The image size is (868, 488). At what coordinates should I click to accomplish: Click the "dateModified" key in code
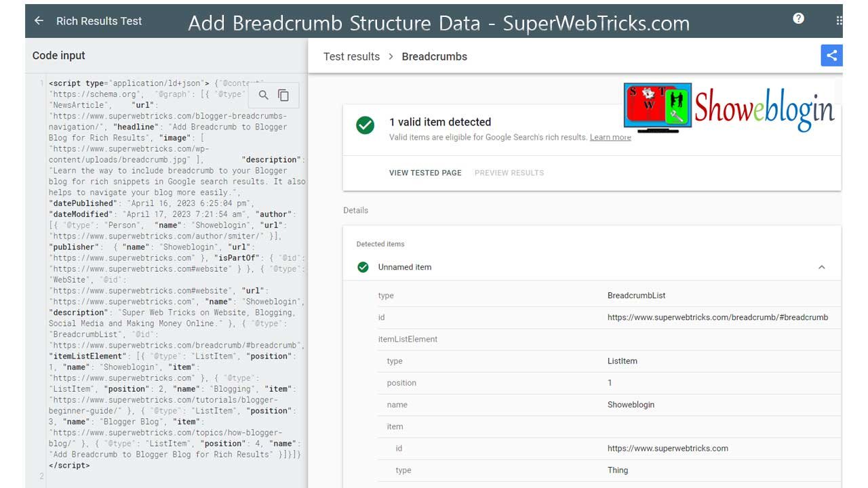click(79, 214)
